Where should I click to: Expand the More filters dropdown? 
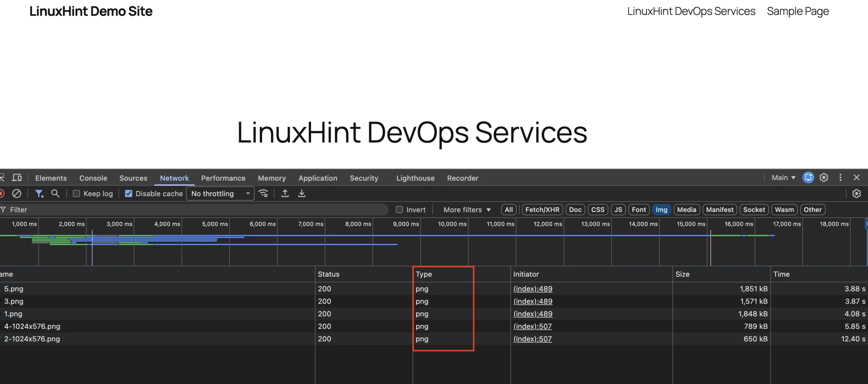(467, 210)
